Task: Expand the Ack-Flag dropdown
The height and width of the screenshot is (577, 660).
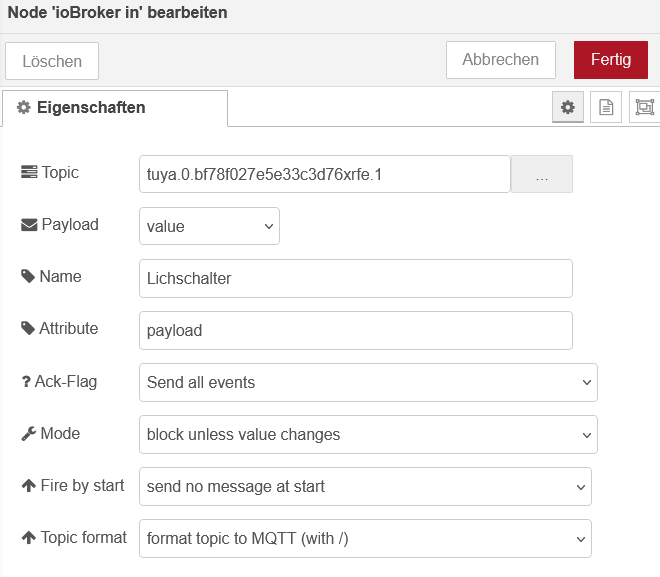Action: 368,382
